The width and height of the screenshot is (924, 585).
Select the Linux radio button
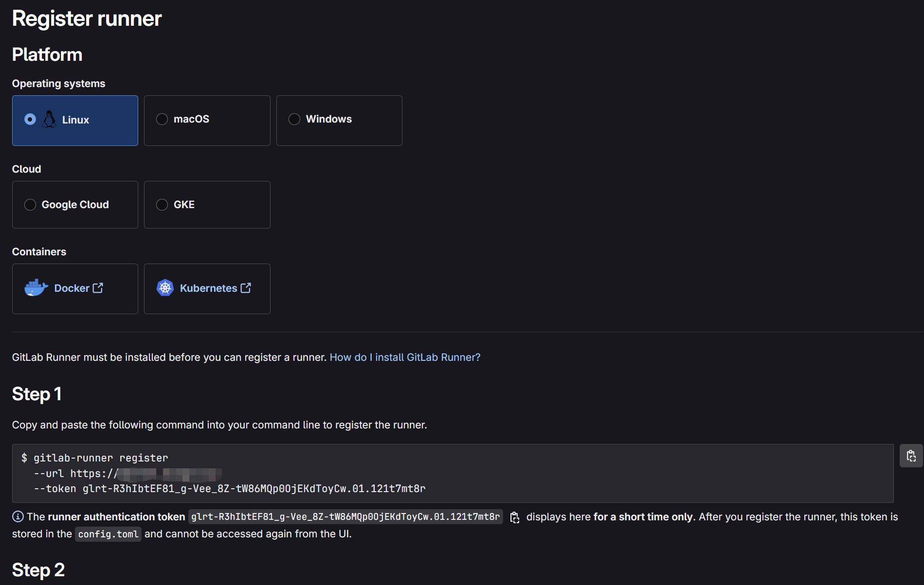coord(30,120)
